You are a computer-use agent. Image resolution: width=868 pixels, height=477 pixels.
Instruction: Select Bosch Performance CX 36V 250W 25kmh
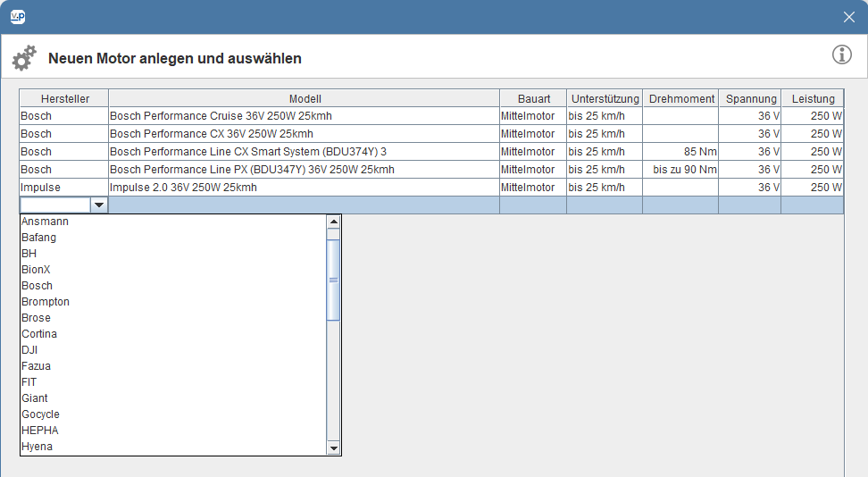(x=304, y=133)
